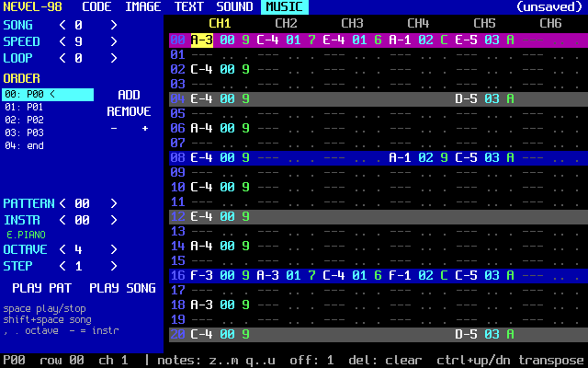Click the minus button under REMOVE
Viewport: 588px width, 368px height.
click(114, 129)
